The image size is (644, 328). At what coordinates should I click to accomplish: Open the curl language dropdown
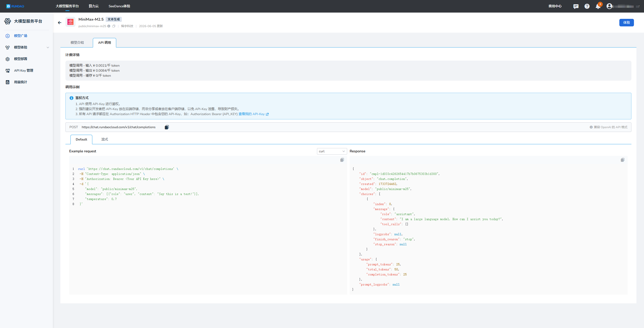click(332, 151)
